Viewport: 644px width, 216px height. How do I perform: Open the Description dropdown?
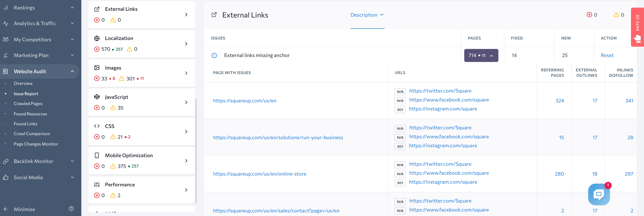pos(367,15)
